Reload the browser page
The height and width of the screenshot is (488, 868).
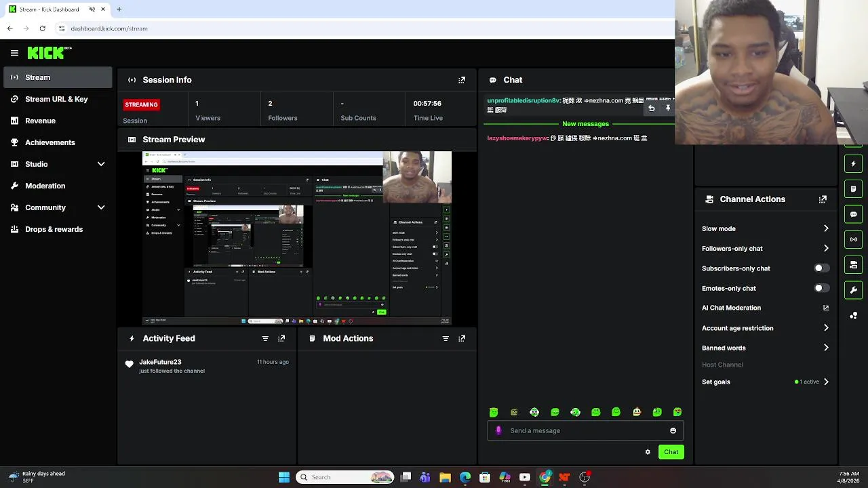(42, 28)
